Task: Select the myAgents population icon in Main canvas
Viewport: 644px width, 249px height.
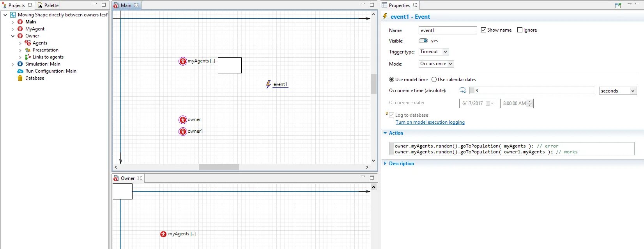Action: coord(183,61)
